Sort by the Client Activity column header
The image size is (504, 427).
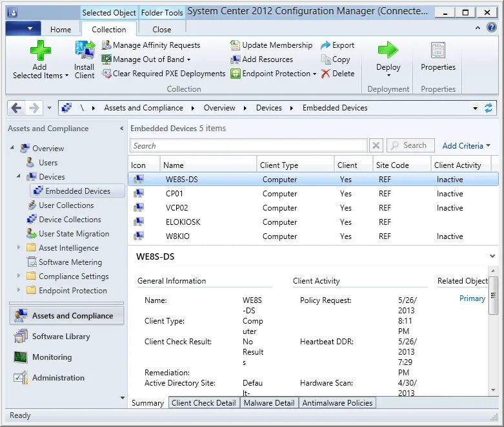tap(461, 165)
